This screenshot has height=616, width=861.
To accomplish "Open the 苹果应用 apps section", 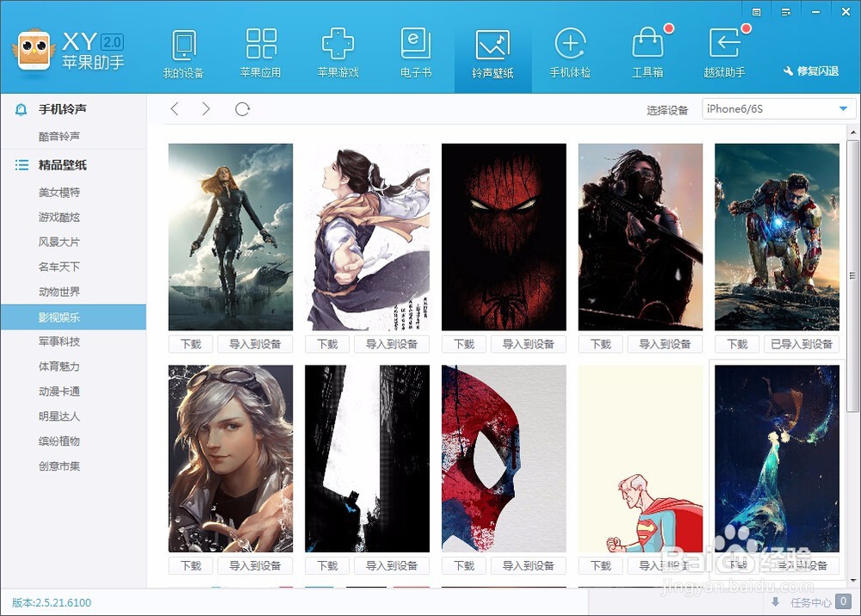I will pos(261,55).
